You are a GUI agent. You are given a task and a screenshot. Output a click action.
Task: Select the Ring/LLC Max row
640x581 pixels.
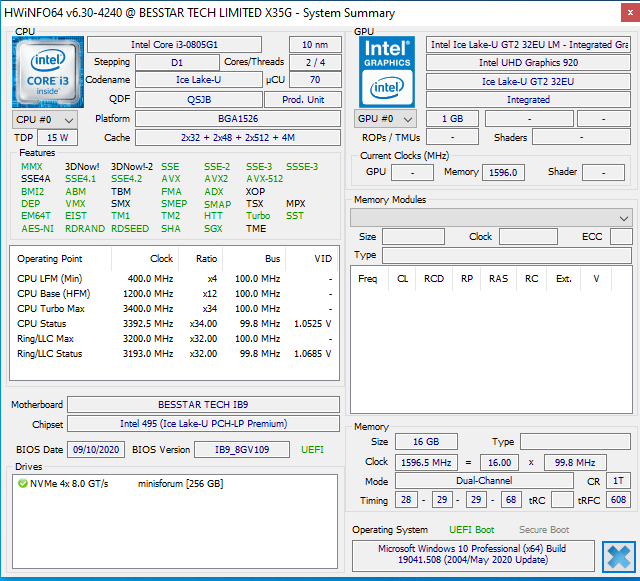tap(174, 339)
